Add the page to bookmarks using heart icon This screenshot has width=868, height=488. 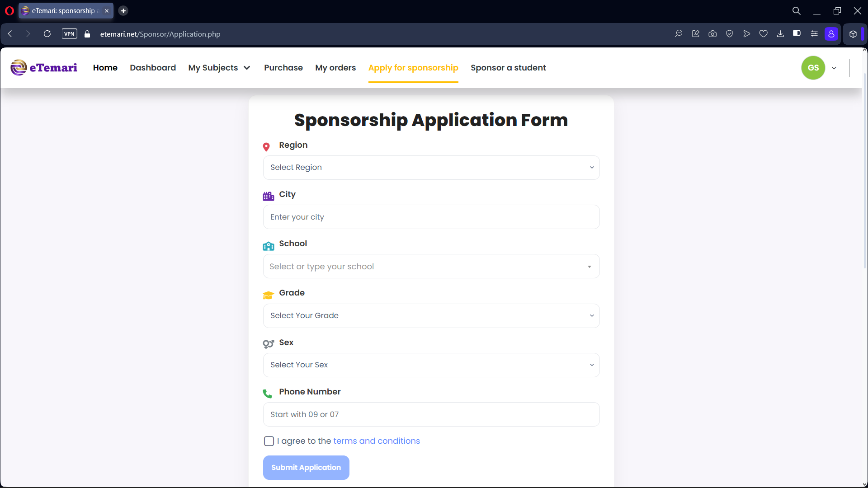(x=764, y=34)
